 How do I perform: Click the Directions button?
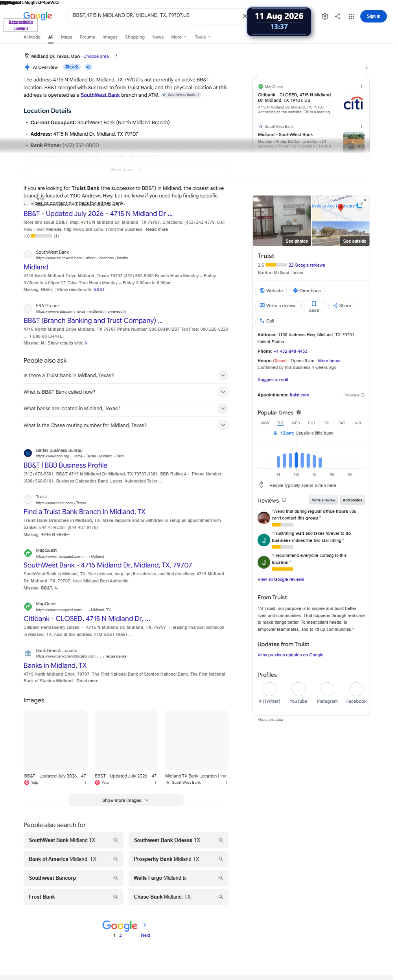point(307,291)
